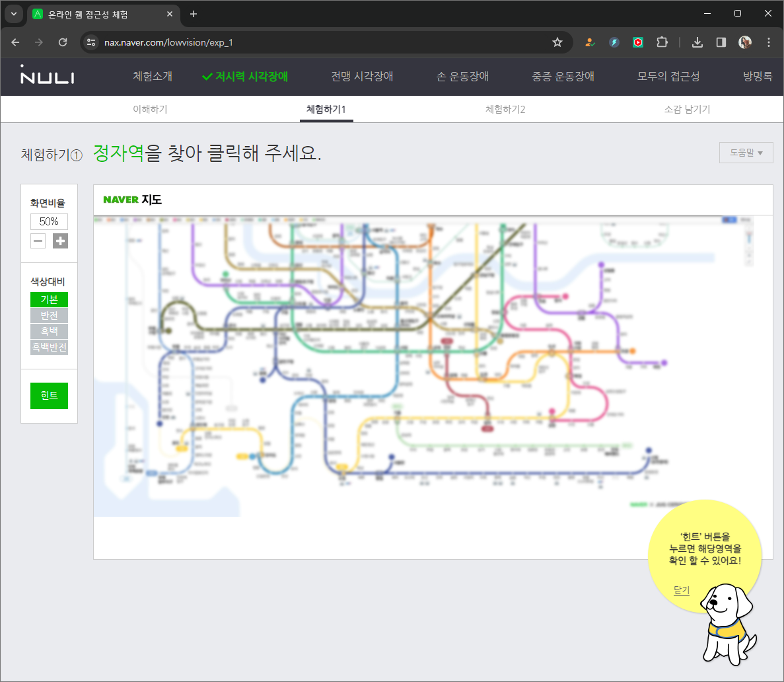Open the tab search dropdown arrow

(x=13, y=14)
